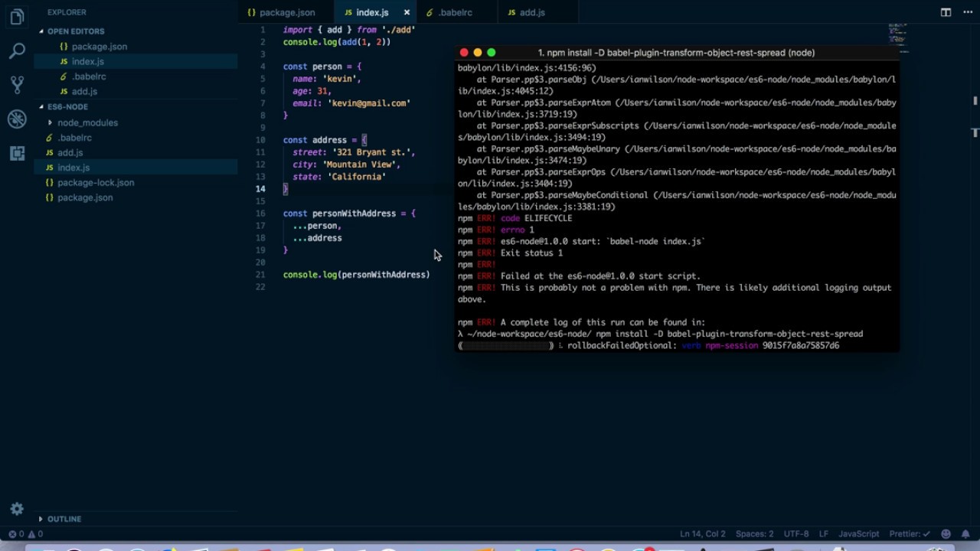
Task: Click the terminal window's red close button
Action: coord(464,53)
